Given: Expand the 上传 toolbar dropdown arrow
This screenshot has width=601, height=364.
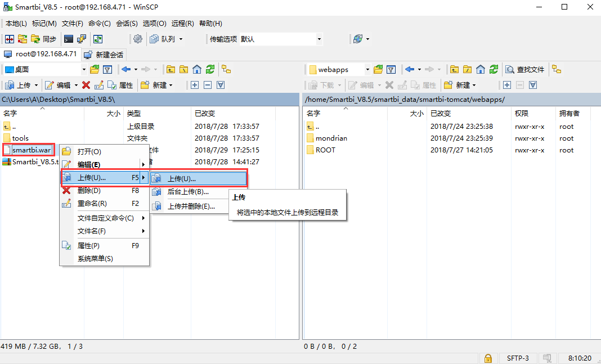Looking at the screenshot, I should click(37, 85).
